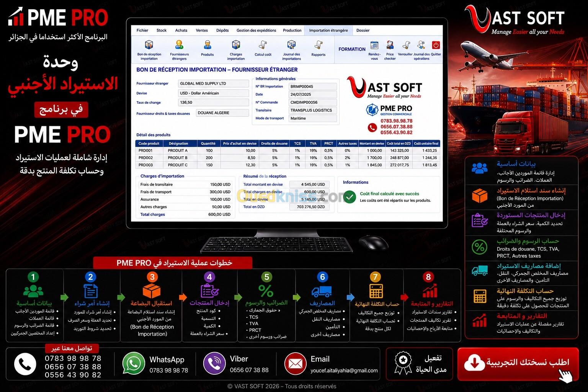The image size is (588, 392).
Task: Open the Produits icon
Action: tap(207, 45)
